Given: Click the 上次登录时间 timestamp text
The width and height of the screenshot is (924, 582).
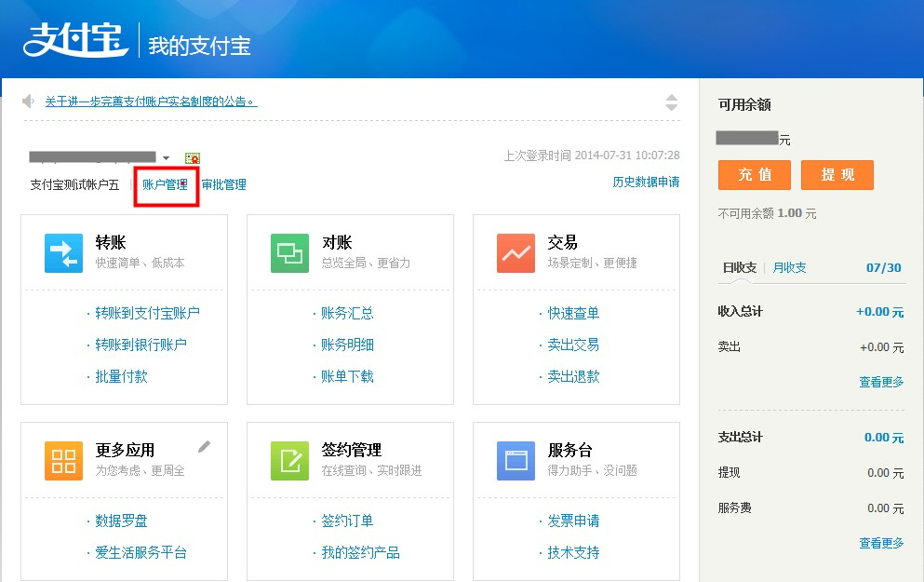Looking at the screenshot, I should pyautogui.click(x=592, y=156).
